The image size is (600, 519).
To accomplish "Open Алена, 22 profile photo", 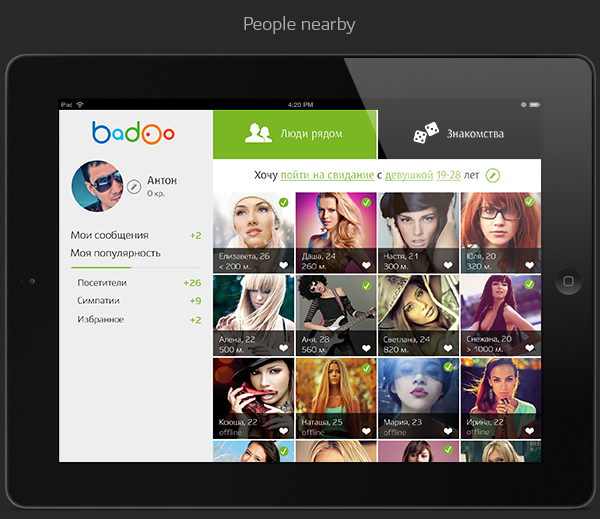I will [253, 315].
